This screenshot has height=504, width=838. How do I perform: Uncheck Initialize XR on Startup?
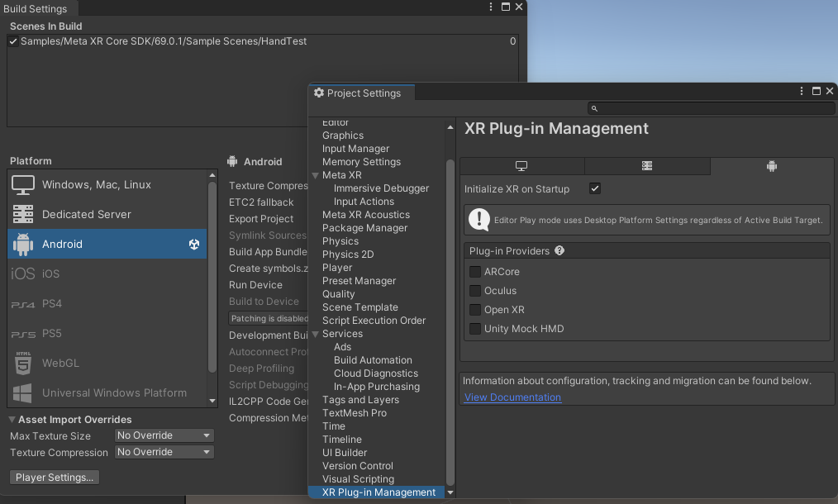pos(594,188)
